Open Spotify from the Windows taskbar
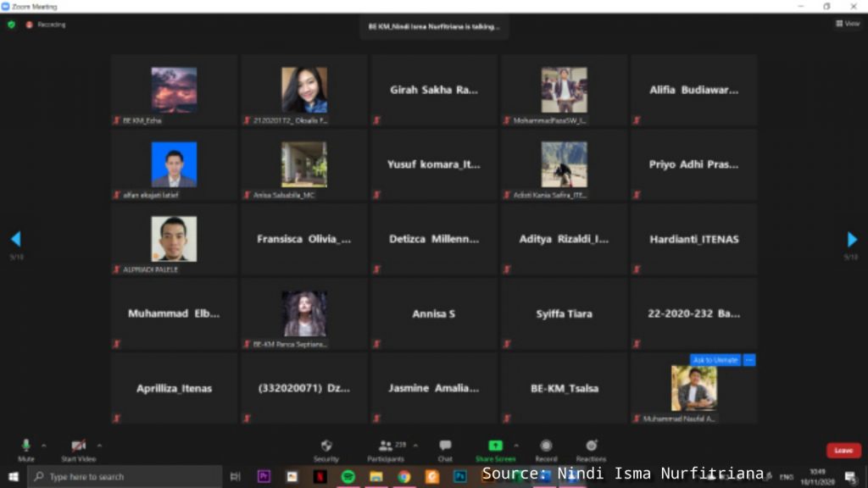The height and width of the screenshot is (488, 868). tap(348, 476)
